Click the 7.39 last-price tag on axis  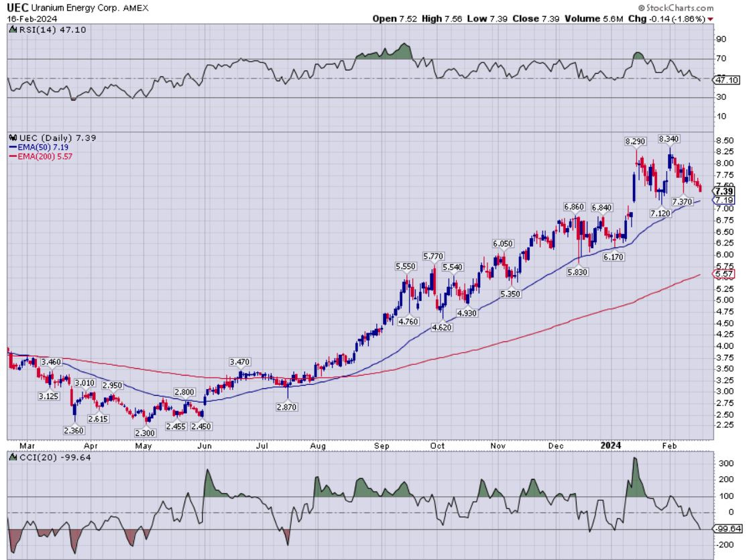(724, 192)
